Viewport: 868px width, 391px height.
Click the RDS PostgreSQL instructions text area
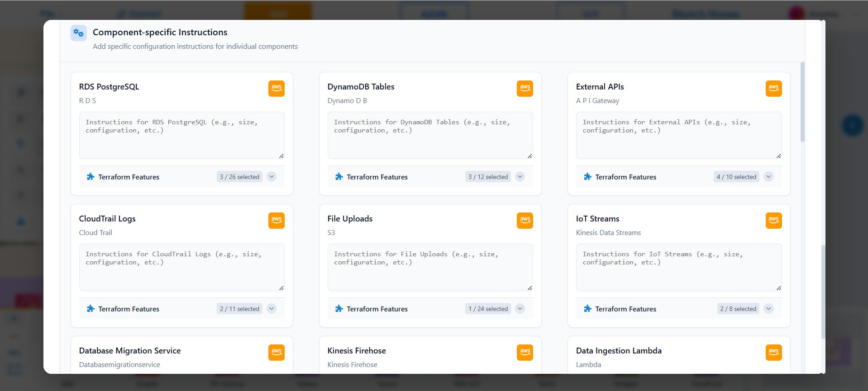point(181,136)
